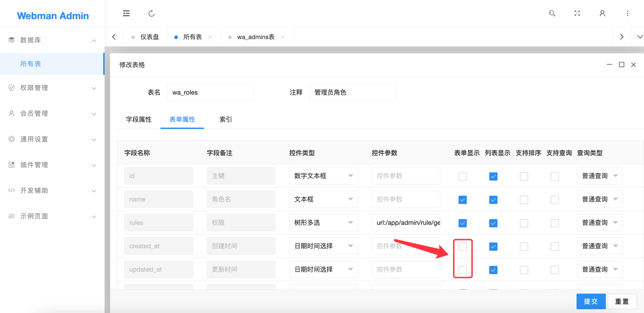Minimize the 修改表格 dialog
This screenshot has height=313, width=644.
point(610,65)
